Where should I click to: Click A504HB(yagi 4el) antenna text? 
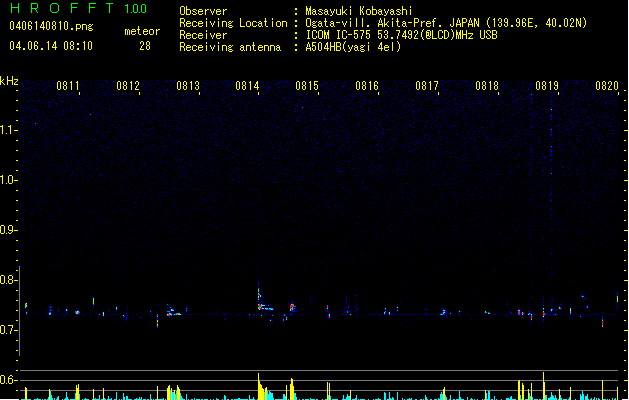[353, 47]
